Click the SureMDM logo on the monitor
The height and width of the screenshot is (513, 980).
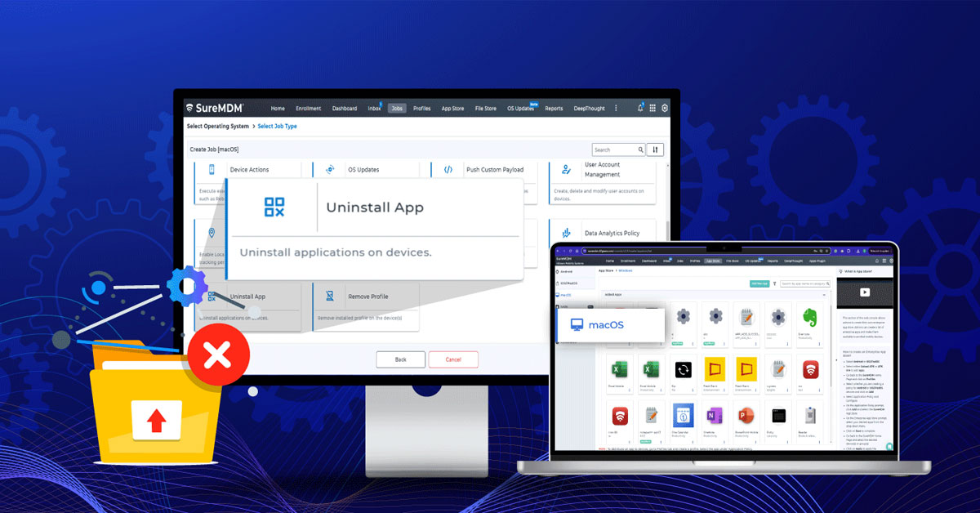(216, 108)
